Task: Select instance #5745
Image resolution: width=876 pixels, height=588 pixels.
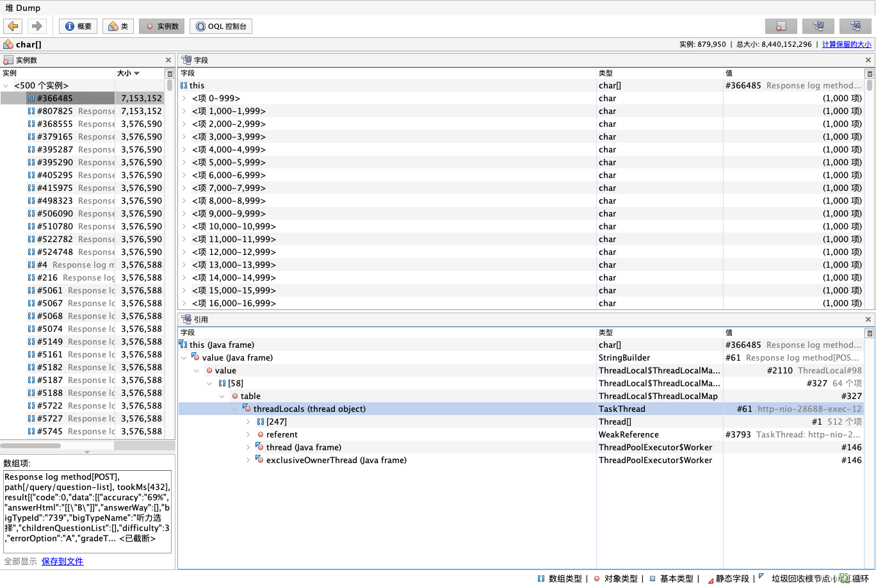Action: click(82, 431)
